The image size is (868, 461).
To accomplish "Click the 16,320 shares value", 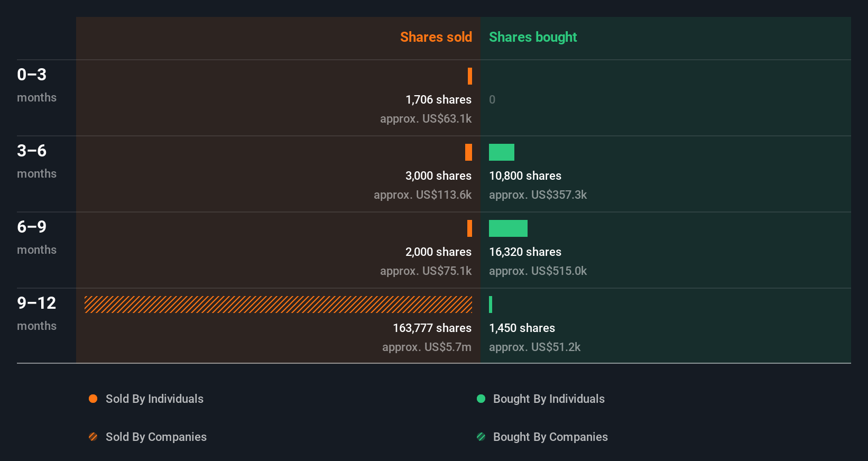I will coord(525,252).
